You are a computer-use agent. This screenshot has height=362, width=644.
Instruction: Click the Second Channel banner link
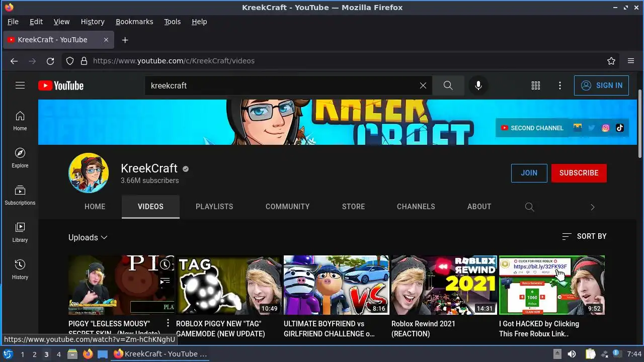pos(532,128)
